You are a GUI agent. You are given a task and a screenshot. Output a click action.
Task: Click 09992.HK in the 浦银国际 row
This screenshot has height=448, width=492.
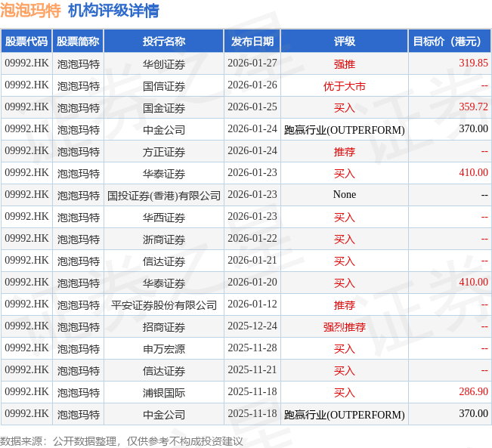[26, 392]
